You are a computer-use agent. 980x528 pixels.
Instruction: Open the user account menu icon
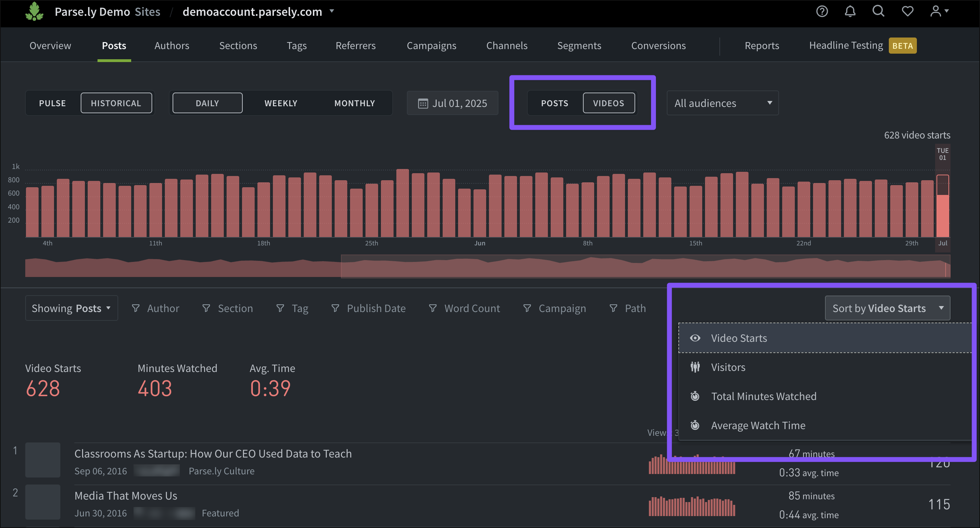pos(939,12)
